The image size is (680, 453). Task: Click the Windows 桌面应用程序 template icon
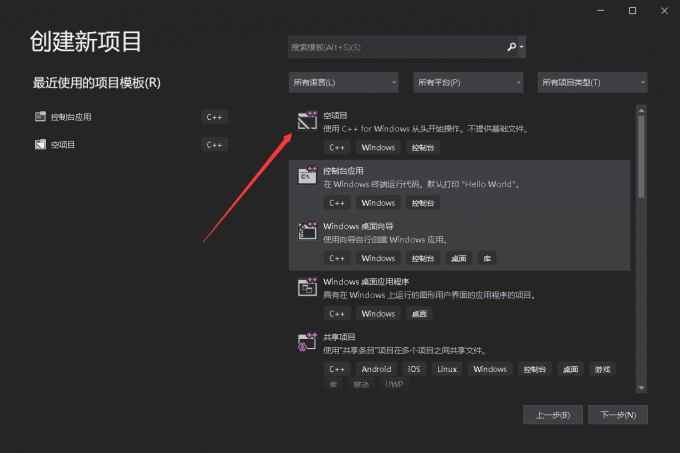tap(307, 287)
